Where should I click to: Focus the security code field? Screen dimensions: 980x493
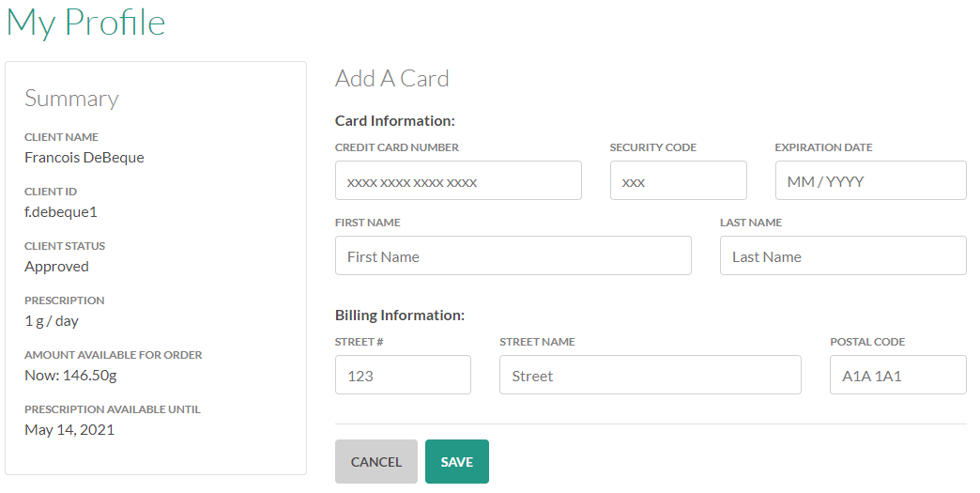(678, 180)
